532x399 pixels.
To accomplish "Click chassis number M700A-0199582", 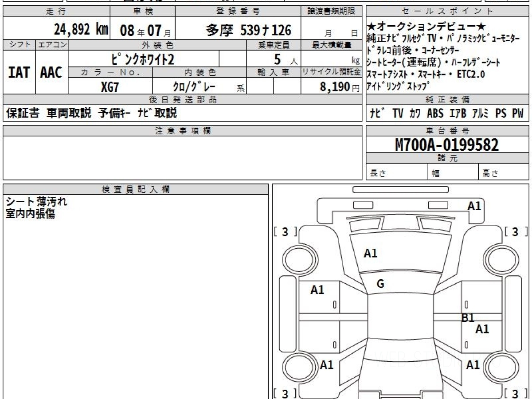I will click(x=446, y=145).
